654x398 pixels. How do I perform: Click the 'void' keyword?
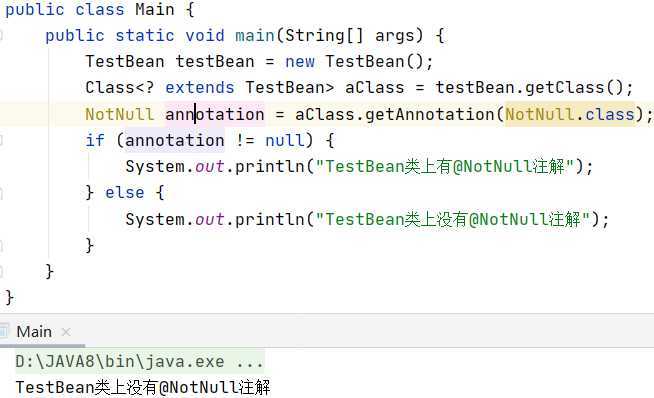(x=205, y=35)
